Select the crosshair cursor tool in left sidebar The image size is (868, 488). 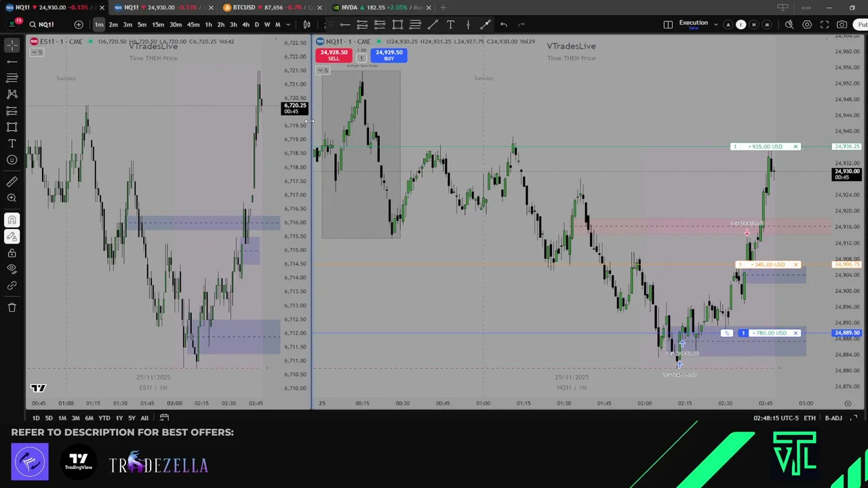coord(12,45)
